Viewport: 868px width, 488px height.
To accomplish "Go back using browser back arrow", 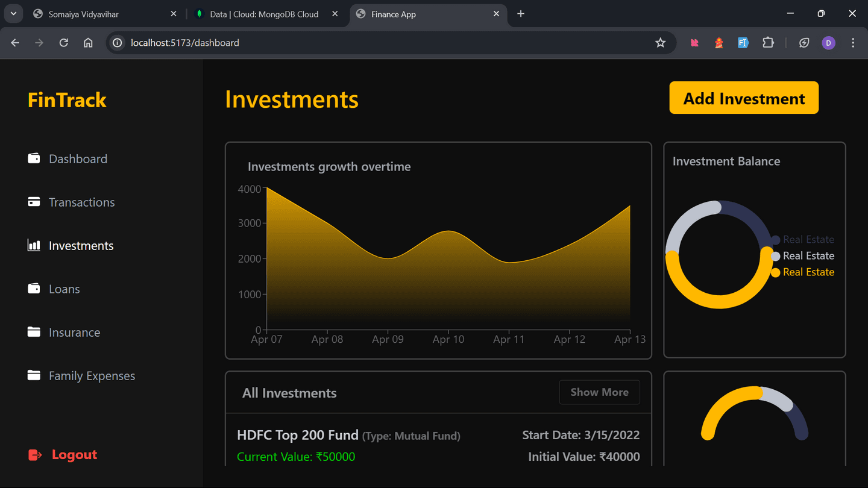I will coord(15,43).
